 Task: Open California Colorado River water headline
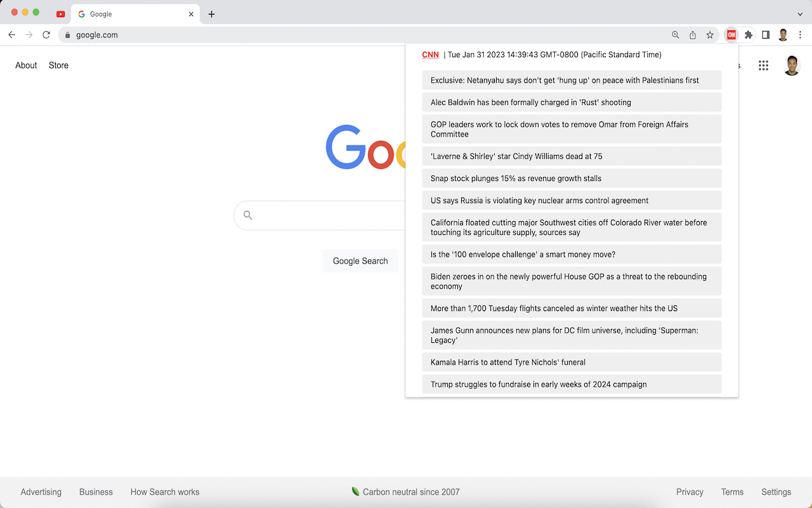[572, 227]
